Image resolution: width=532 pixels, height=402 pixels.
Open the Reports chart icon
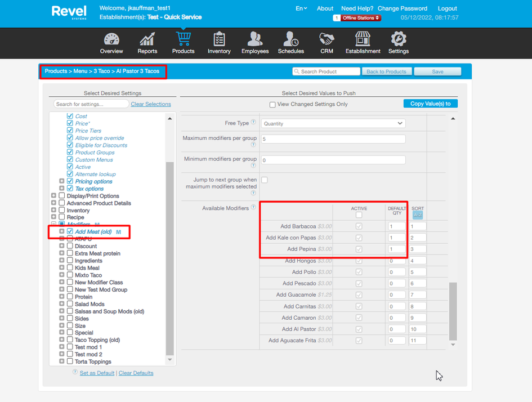(147, 39)
